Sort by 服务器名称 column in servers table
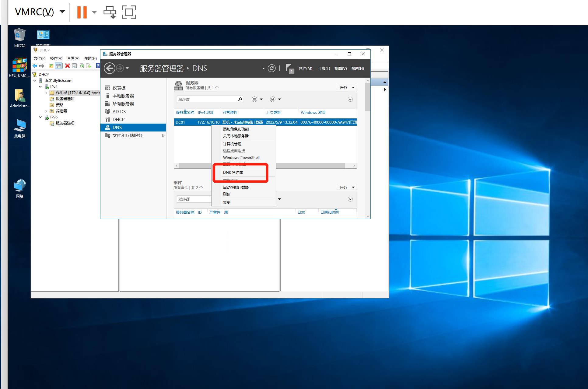Viewport: 588px width, 389px height. [185, 112]
